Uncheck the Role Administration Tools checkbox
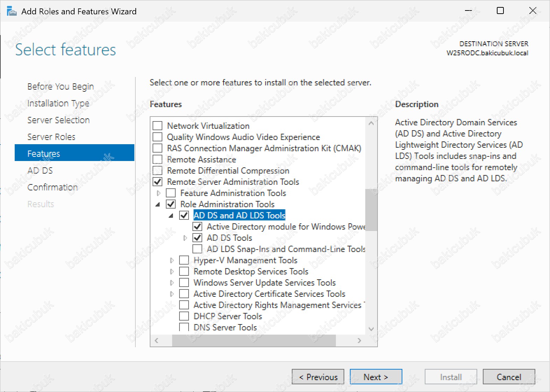 pyautogui.click(x=171, y=204)
